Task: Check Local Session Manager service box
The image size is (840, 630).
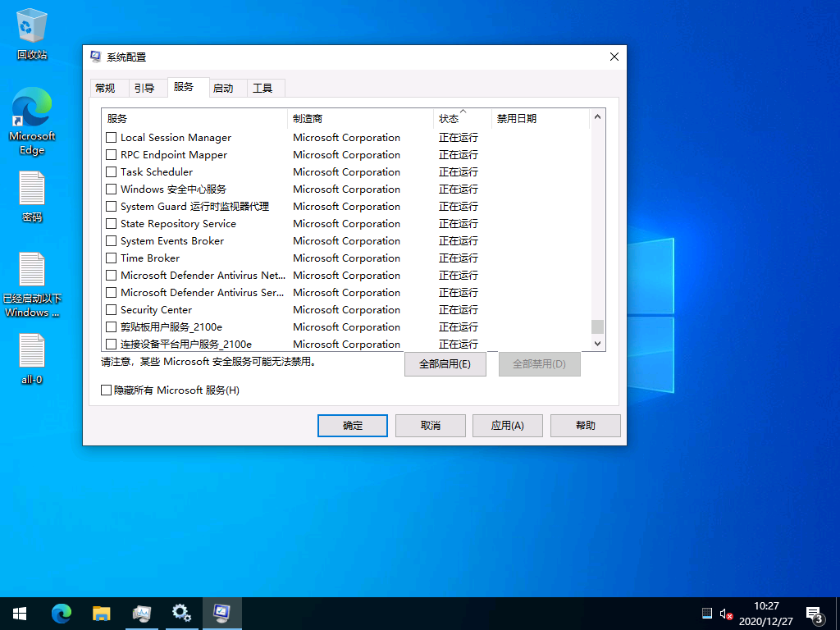Action: (111, 138)
